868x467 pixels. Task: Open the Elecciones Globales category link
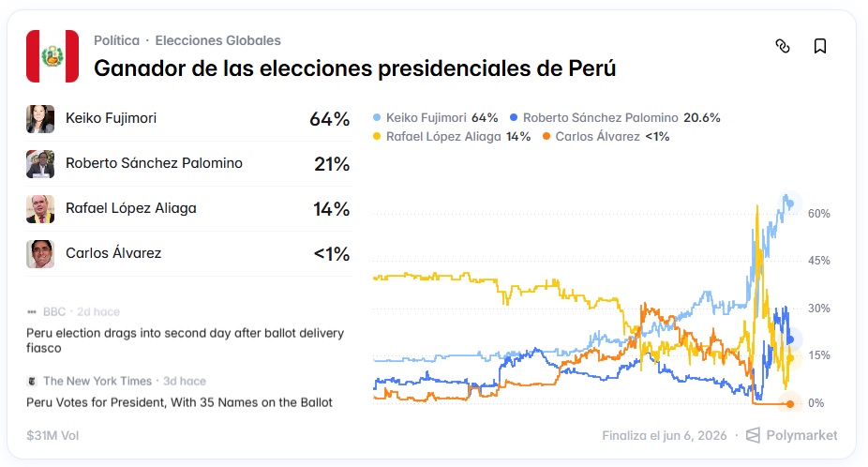(x=217, y=40)
